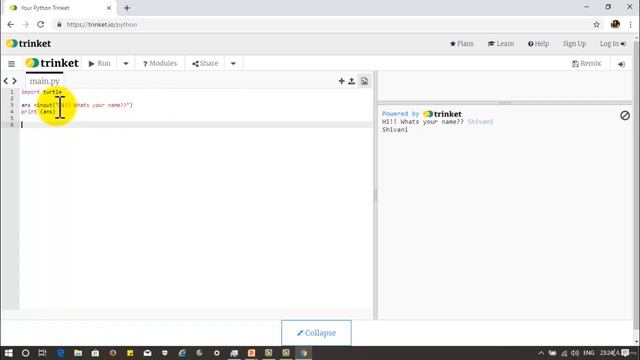Go to previous file tab arrow
The width and height of the screenshot is (640, 360).
pyautogui.click(x=6, y=81)
